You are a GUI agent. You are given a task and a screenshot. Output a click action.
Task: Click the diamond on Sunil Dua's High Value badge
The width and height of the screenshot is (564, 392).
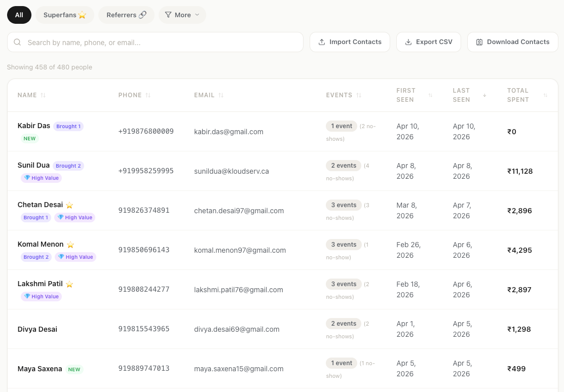point(27,178)
